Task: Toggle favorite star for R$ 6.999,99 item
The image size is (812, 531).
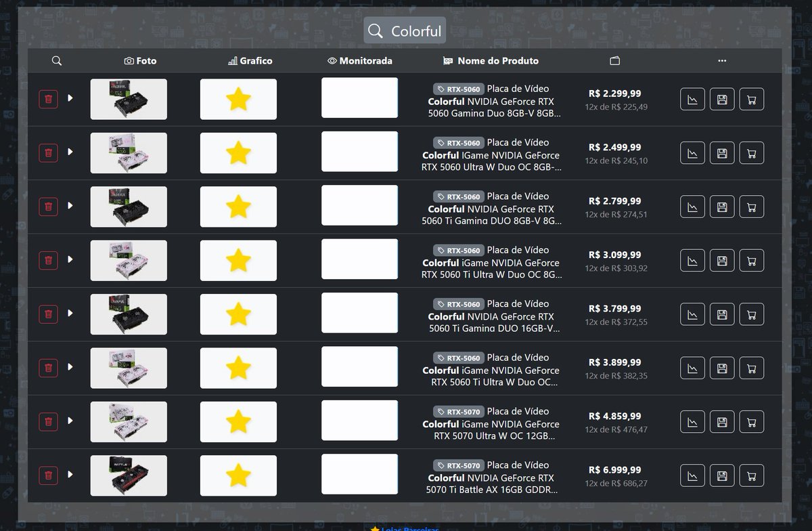Action: (238, 475)
